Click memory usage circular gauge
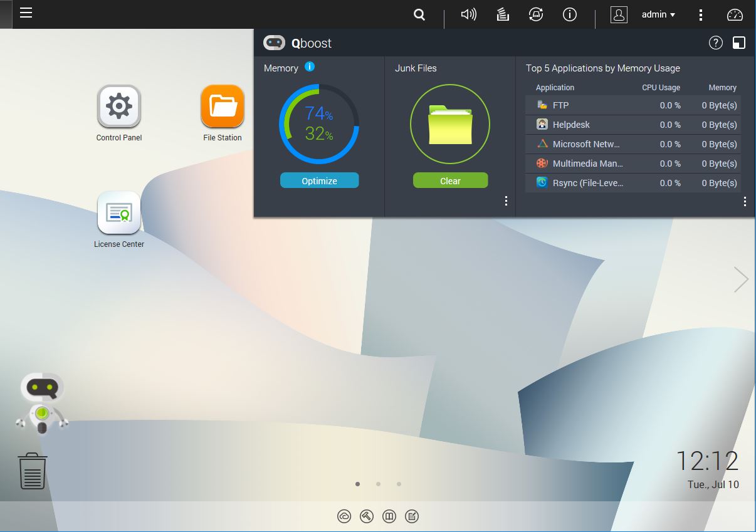Screen dimensions: 756x532 [x=319, y=124]
